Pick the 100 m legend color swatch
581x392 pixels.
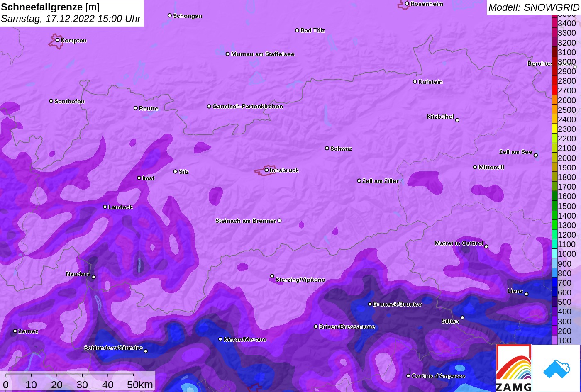pos(554,340)
